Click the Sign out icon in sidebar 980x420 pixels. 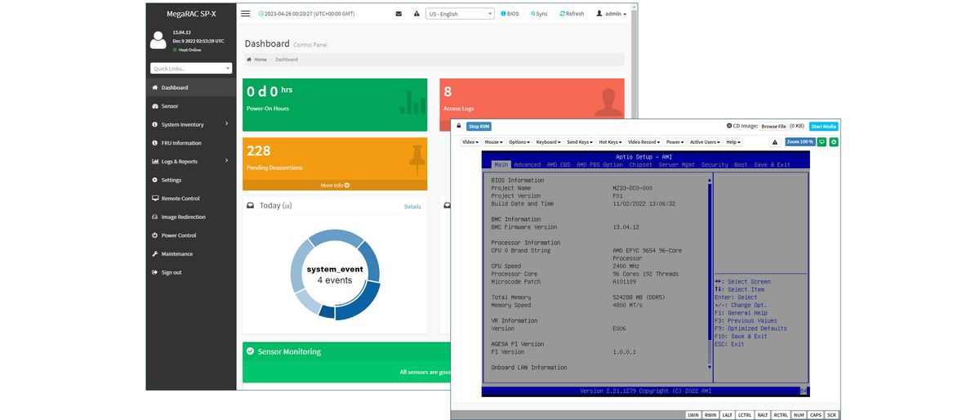155,272
